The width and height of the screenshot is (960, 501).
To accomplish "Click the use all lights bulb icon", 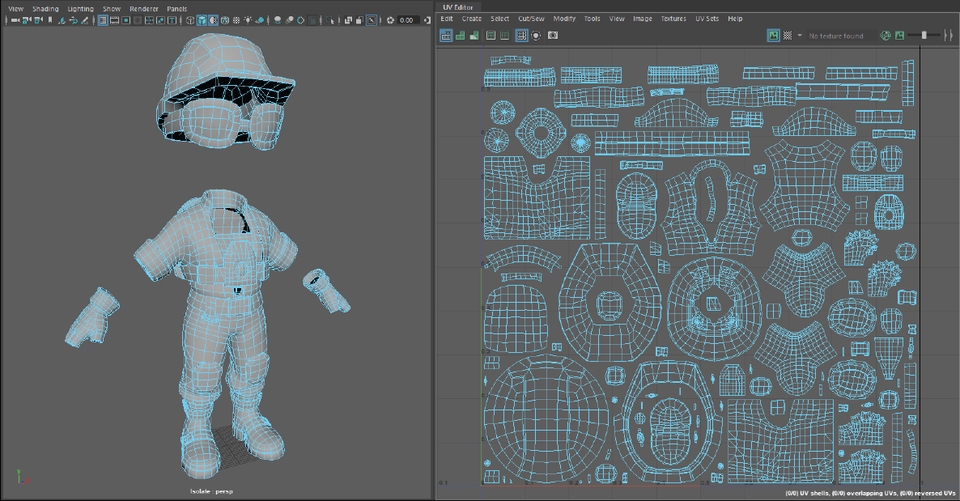I will click(x=246, y=20).
